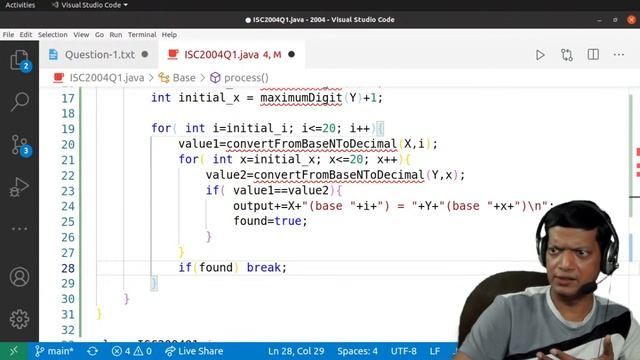Open the Edit menu
Viewport: 640px width, 360px height.
(x=26, y=35)
